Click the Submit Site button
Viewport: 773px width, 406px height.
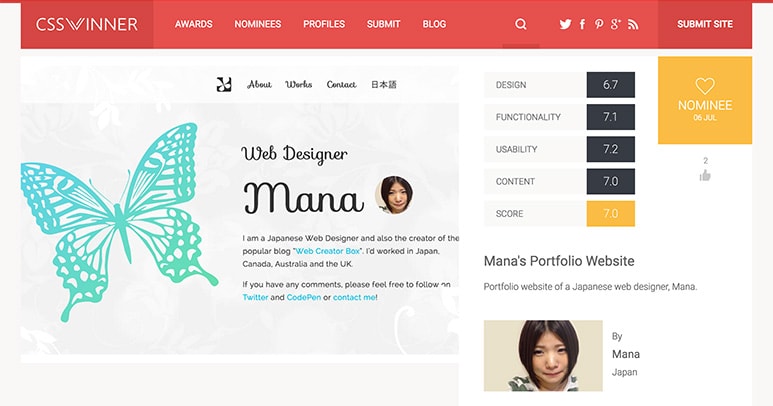tap(705, 24)
